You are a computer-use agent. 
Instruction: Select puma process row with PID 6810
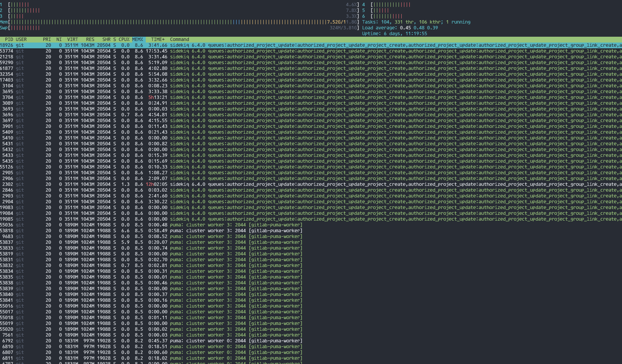[x=311, y=347]
